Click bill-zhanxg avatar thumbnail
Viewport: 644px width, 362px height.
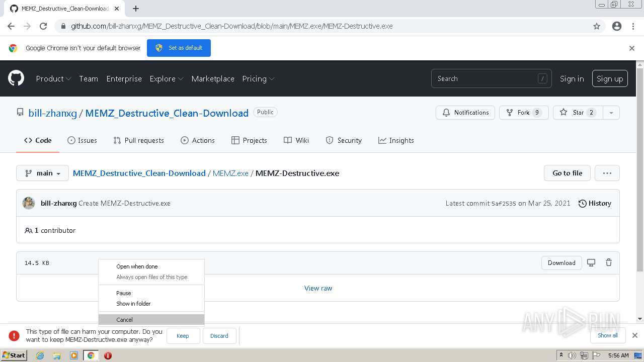29,203
